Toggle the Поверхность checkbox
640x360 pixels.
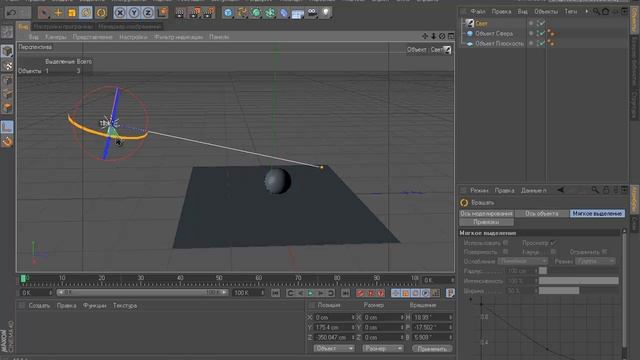pyautogui.click(x=505, y=252)
